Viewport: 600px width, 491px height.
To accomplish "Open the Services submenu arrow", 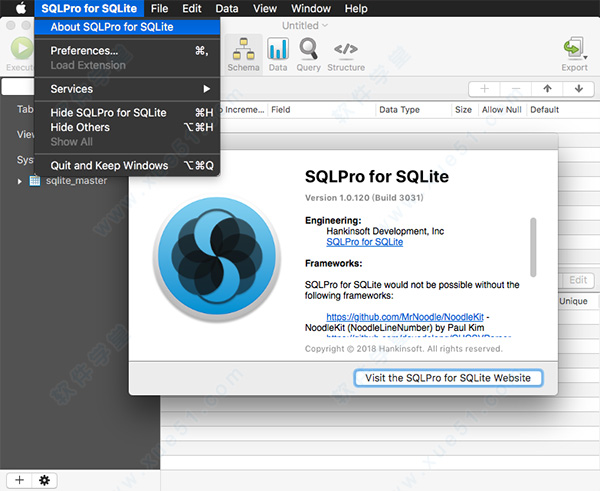I will [207, 89].
